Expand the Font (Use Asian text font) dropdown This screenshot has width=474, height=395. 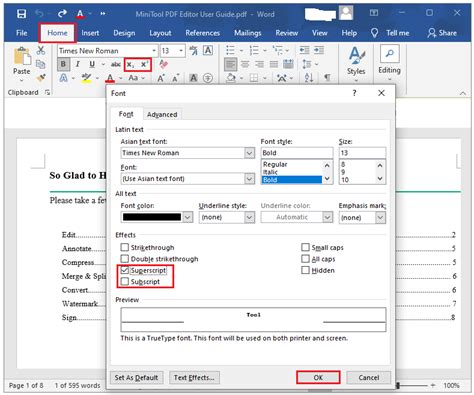click(x=249, y=179)
